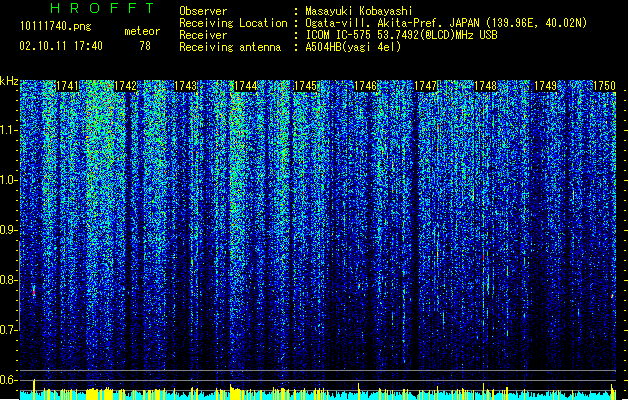Click time marker 1749
Image resolution: width=629 pixels, height=400 pixels.
coord(546,86)
